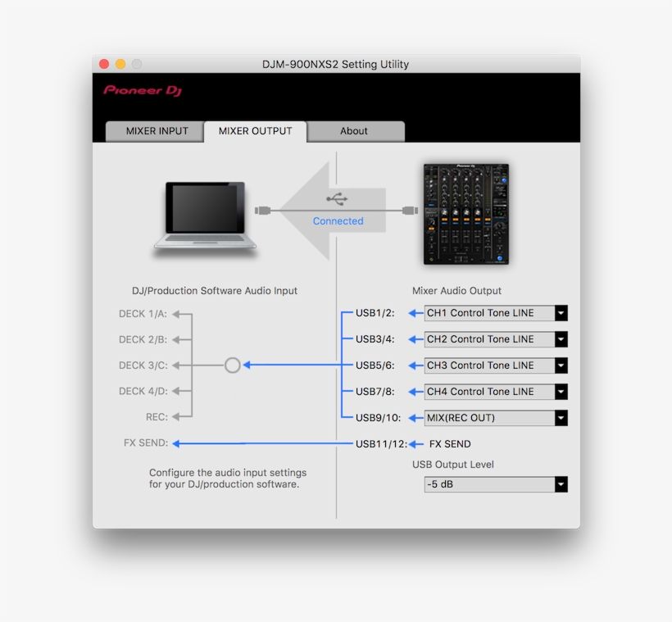Click the USB3/4: label

(x=375, y=339)
